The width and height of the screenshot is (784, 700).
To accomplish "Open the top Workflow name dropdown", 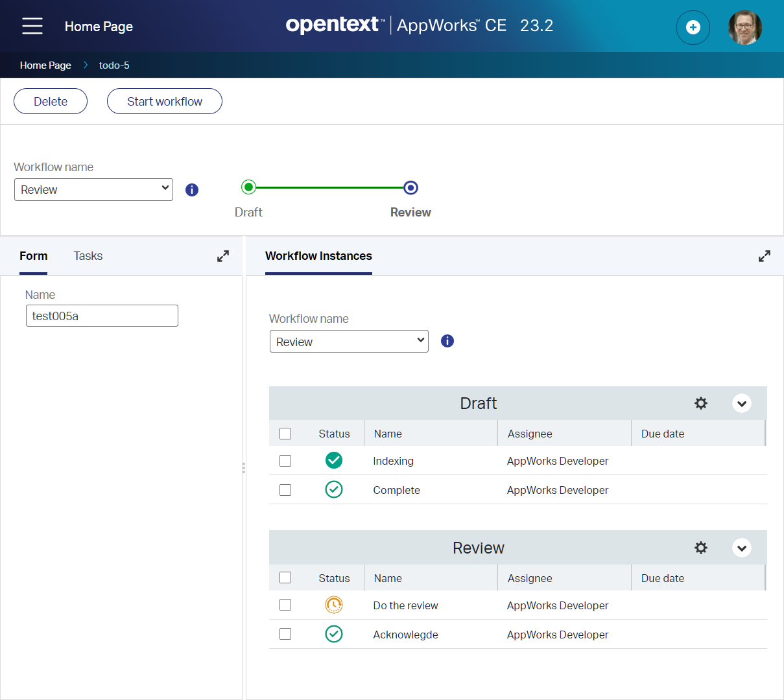I will coord(93,189).
